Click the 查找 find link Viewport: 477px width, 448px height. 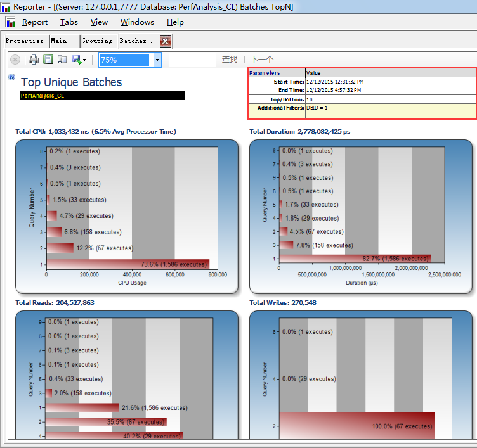pyautogui.click(x=230, y=60)
